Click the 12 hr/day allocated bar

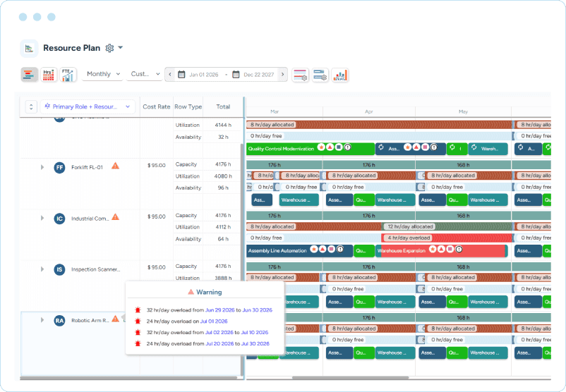tap(447, 226)
